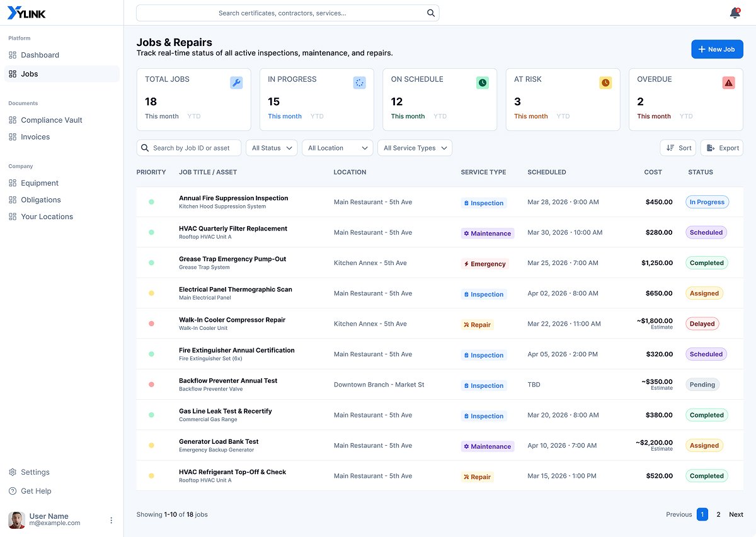Image resolution: width=756 pixels, height=537 pixels.
Task: Click the Delayed status badge
Action: point(702,324)
